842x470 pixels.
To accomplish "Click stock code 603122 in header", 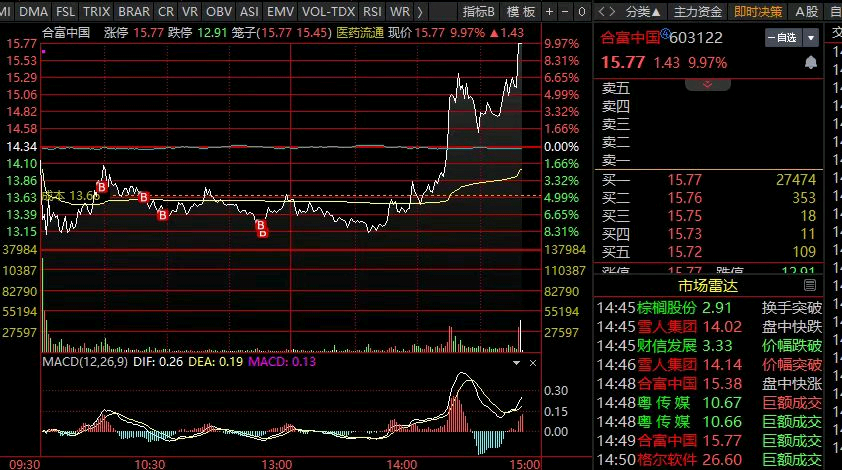I will [x=696, y=38].
